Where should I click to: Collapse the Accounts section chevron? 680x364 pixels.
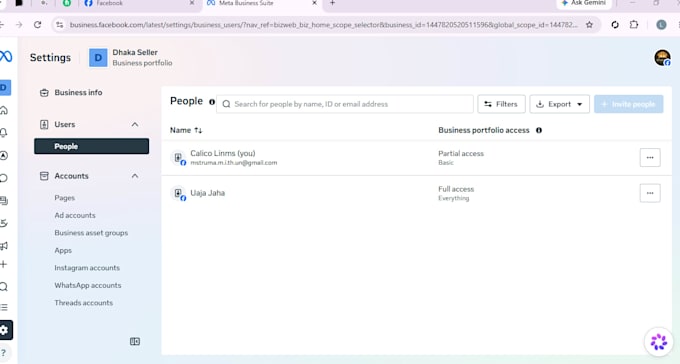tap(135, 176)
